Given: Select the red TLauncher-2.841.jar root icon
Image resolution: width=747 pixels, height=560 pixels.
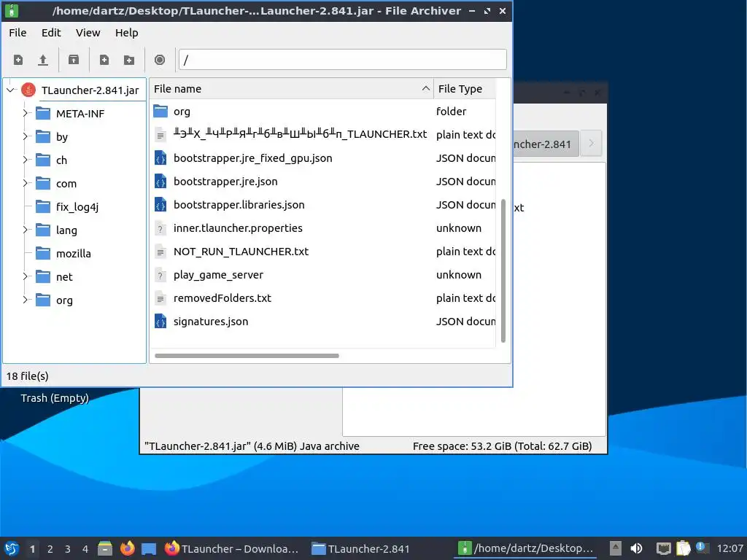Looking at the screenshot, I should (x=28, y=90).
